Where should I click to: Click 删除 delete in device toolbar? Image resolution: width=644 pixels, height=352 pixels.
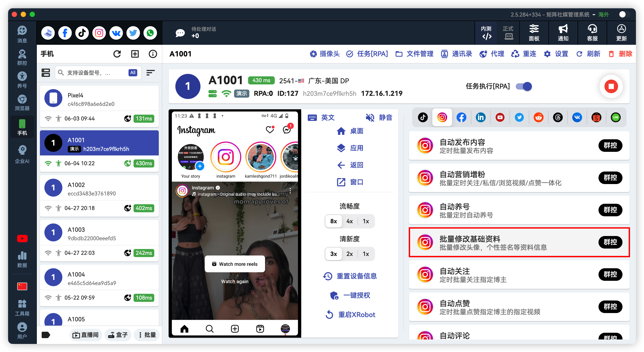coord(620,54)
